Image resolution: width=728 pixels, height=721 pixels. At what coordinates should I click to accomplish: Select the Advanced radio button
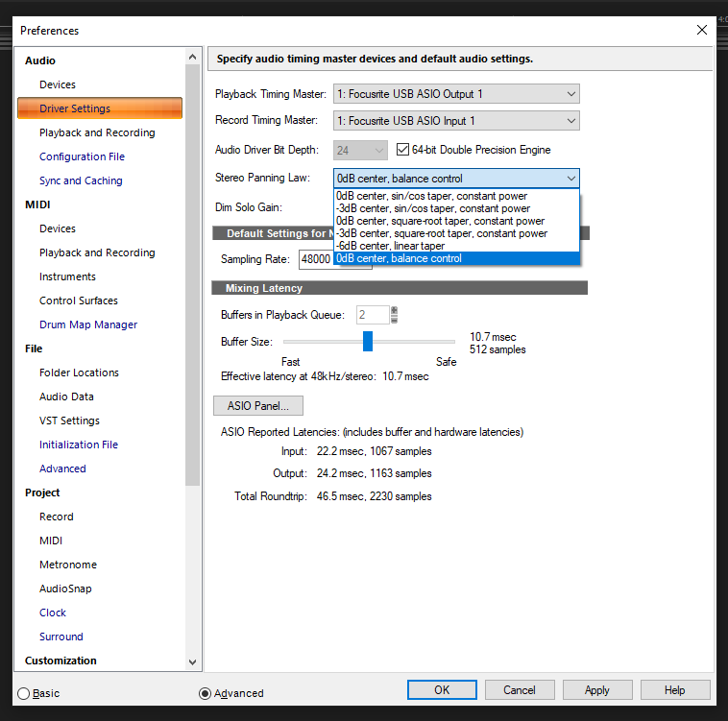click(x=205, y=693)
